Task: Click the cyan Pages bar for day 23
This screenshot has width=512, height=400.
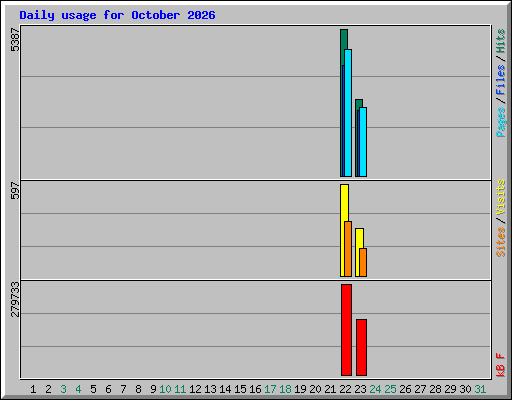Action: point(363,142)
